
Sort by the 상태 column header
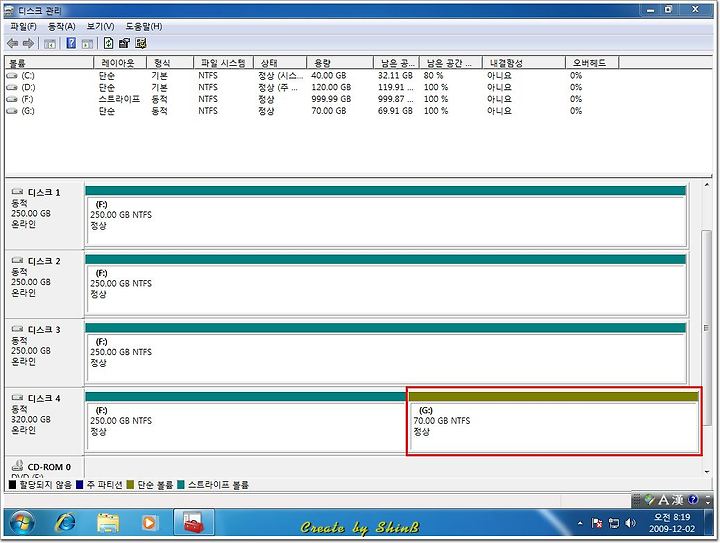pyautogui.click(x=280, y=63)
